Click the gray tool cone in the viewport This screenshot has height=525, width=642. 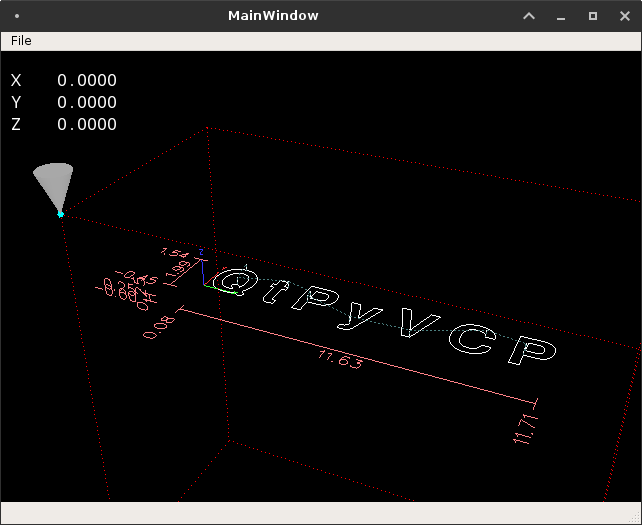[x=54, y=187]
